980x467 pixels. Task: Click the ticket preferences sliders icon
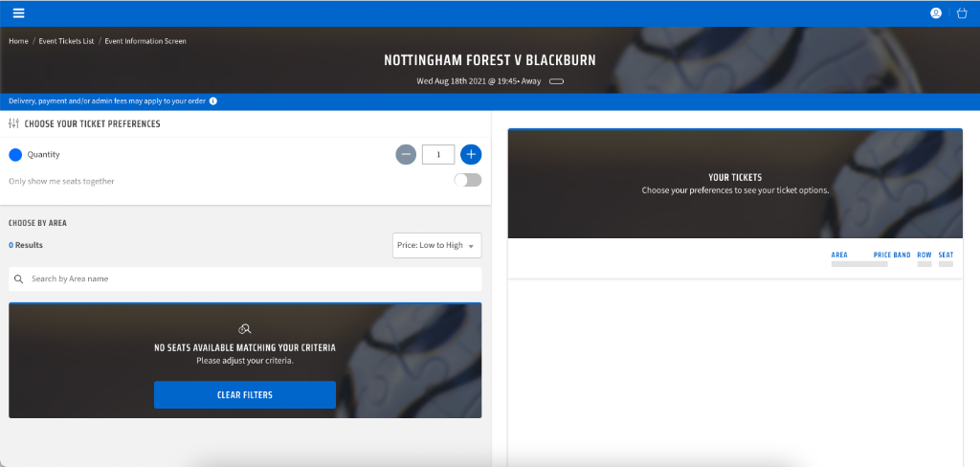point(14,123)
